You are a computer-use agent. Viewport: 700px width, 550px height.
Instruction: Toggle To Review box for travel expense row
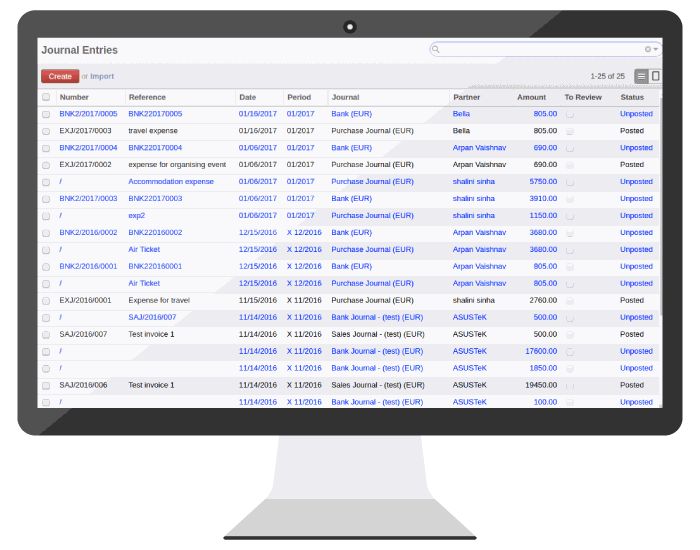[x=570, y=131]
